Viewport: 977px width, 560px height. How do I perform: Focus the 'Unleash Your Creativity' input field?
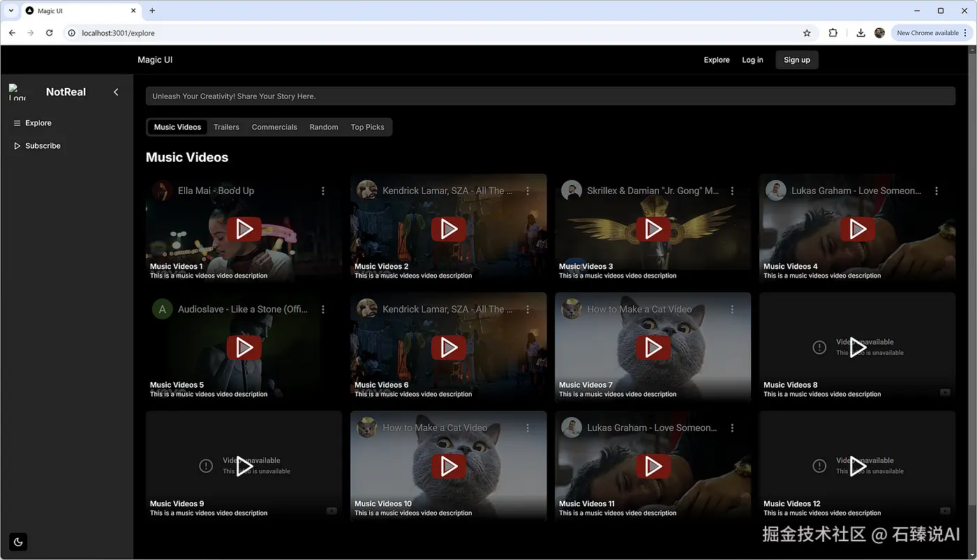tap(550, 96)
